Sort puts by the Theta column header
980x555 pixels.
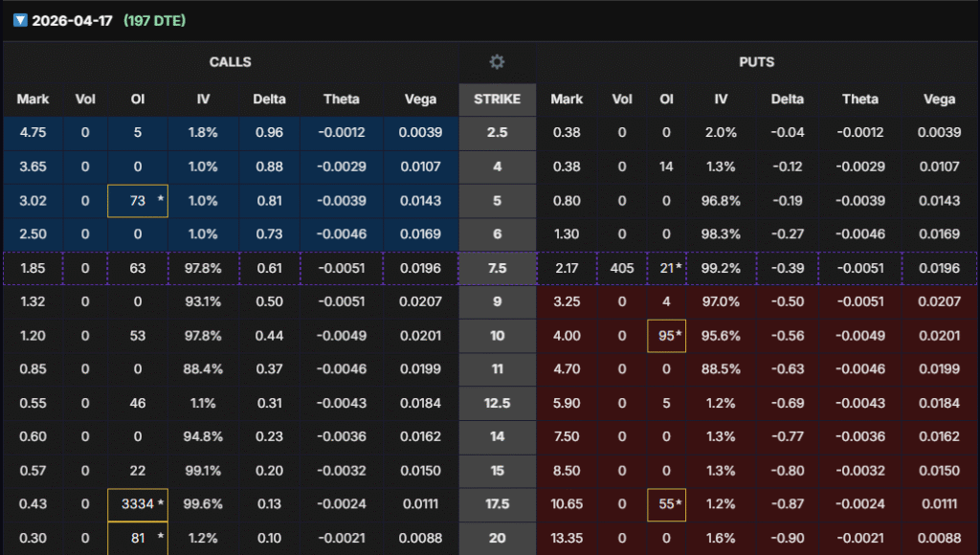(858, 99)
